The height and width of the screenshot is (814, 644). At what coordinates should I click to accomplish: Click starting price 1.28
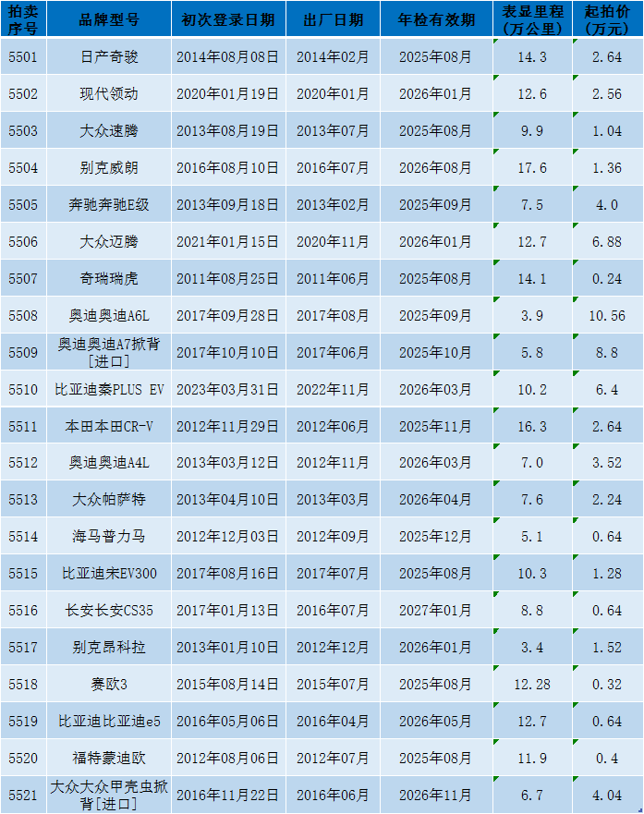(x=607, y=573)
